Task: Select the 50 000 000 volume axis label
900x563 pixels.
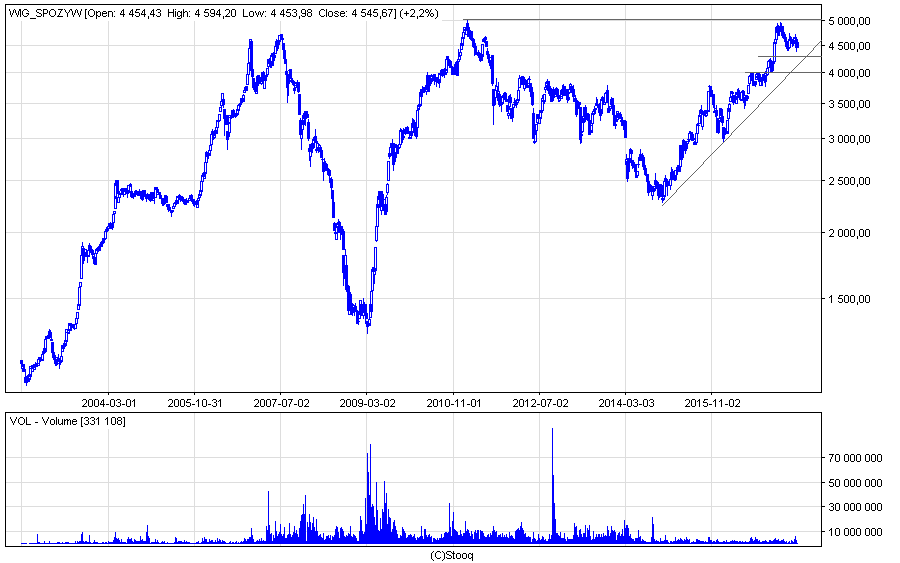Action: [x=855, y=483]
